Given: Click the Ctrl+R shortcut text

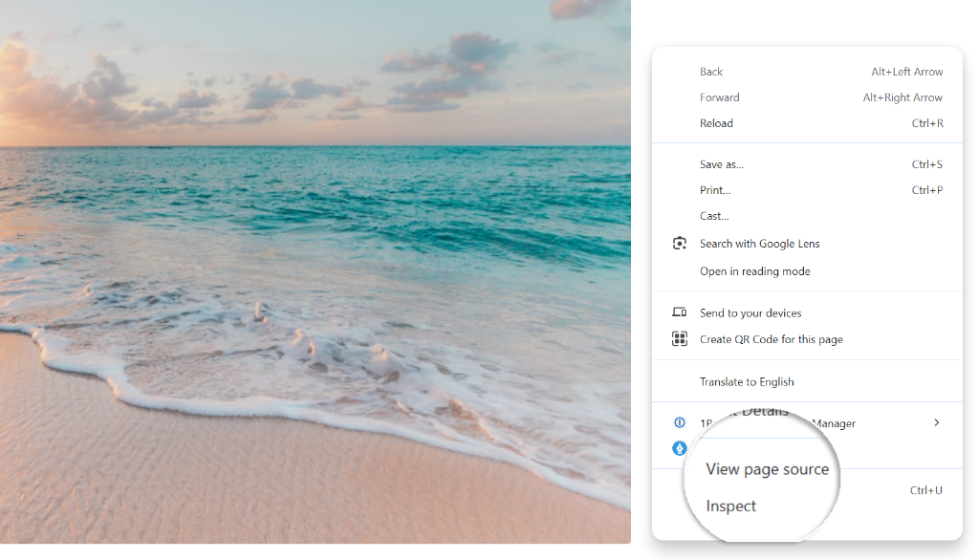Looking at the screenshot, I should tap(927, 123).
